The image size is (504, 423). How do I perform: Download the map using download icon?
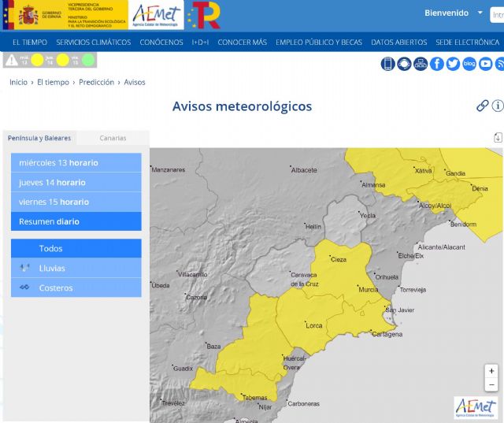point(498,138)
